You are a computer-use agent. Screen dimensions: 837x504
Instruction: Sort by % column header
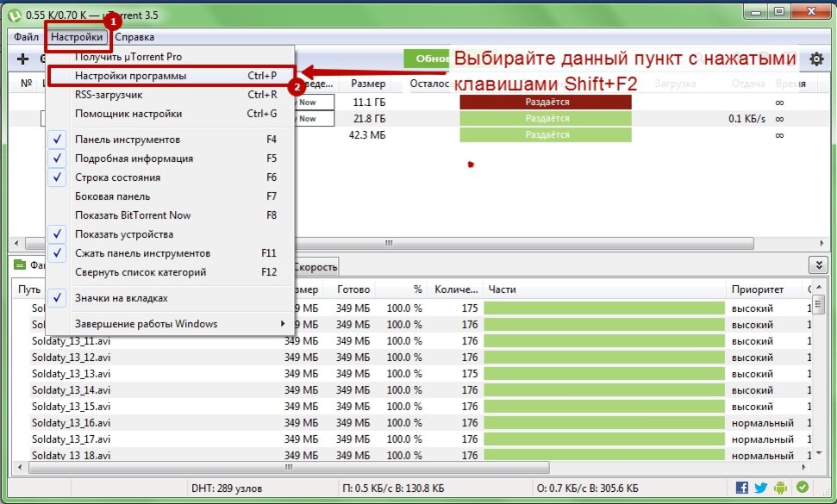point(417,289)
